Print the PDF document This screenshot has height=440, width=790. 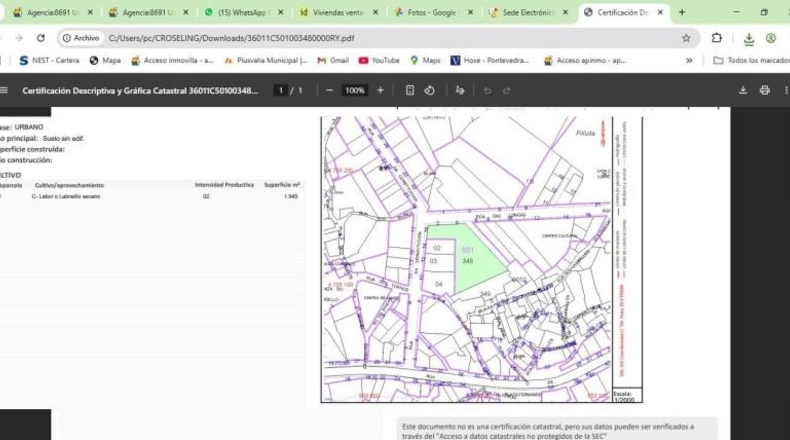765,90
